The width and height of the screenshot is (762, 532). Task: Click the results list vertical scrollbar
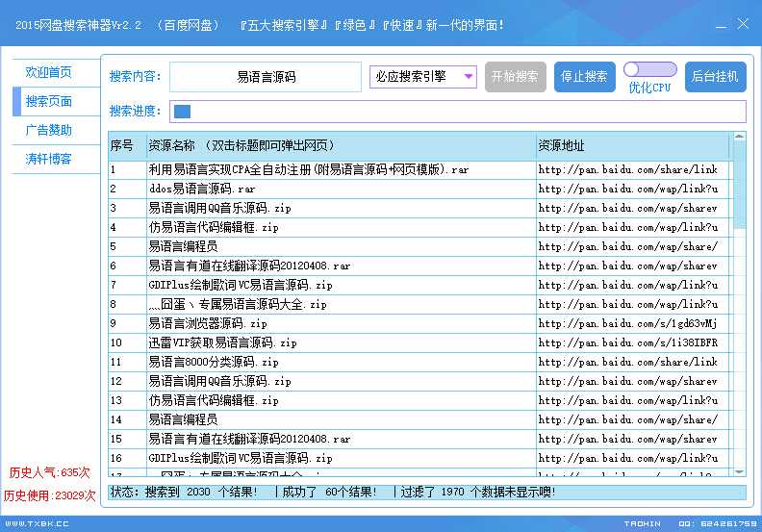[x=739, y=308]
